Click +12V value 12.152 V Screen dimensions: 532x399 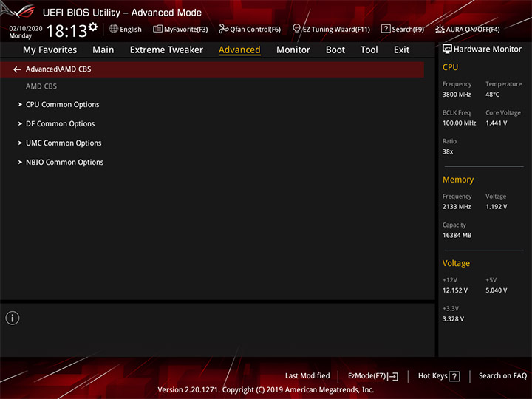[x=455, y=290]
